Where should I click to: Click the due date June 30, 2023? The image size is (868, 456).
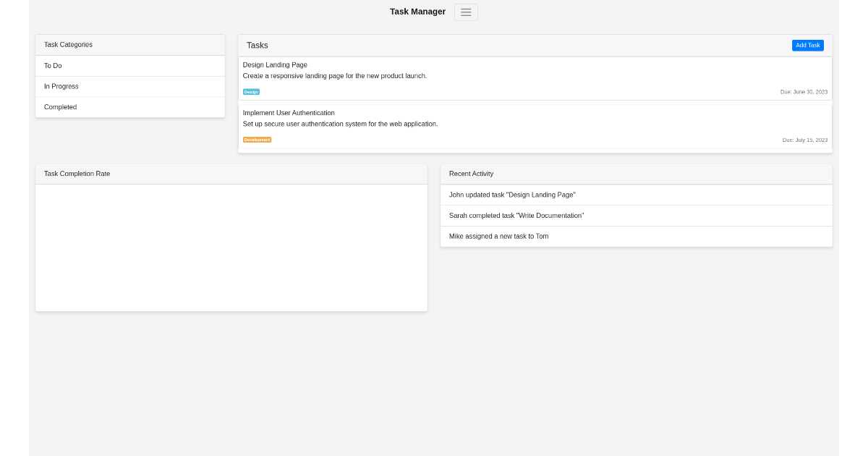[x=804, y=92]
